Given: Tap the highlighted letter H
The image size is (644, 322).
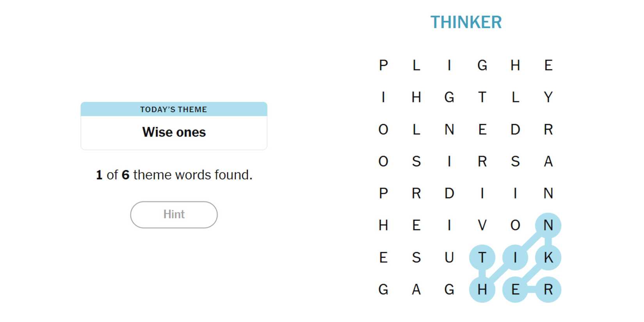Looking at the screenshot, I should pos(482,290).
